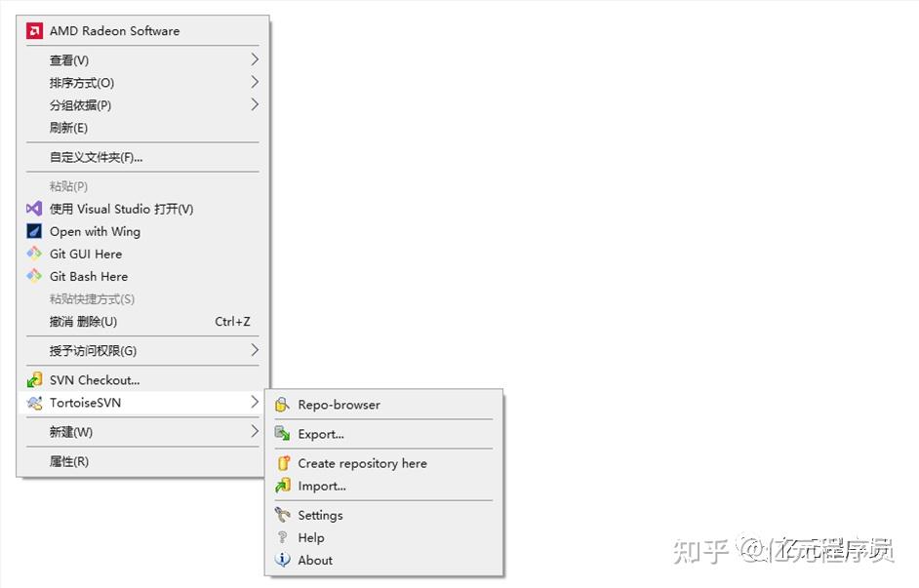
Task: Select SVN Checkout... entry
Action: 143,380
